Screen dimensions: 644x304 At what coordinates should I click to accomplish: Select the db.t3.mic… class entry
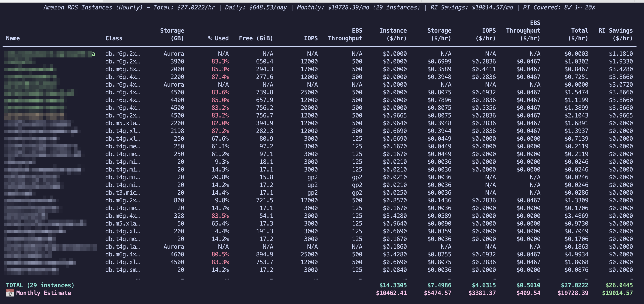(122, 193)
